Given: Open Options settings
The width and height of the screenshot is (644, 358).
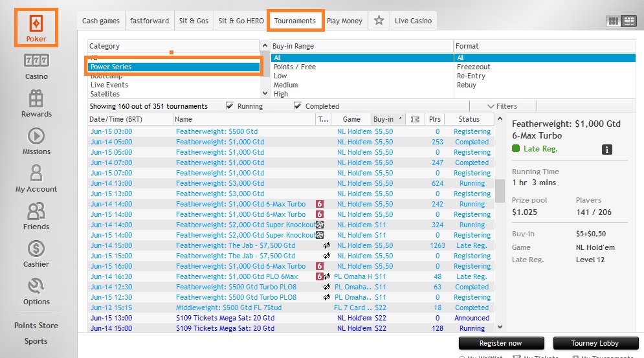Looking at the screenshot, I should click(36, 291).
